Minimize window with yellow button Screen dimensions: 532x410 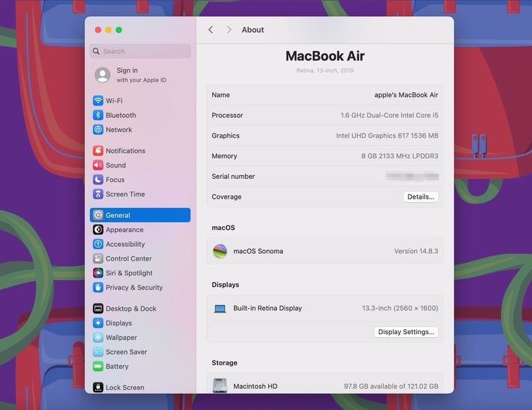[109, 30]
